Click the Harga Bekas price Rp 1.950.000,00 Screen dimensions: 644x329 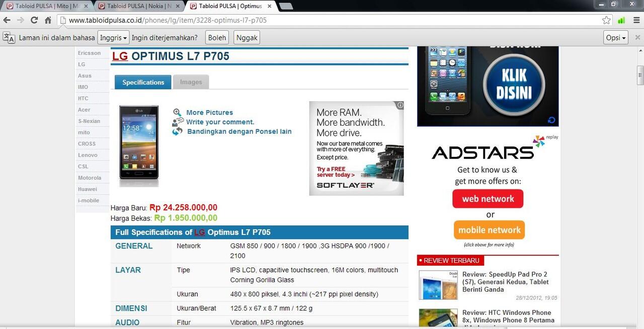point(186,218)
